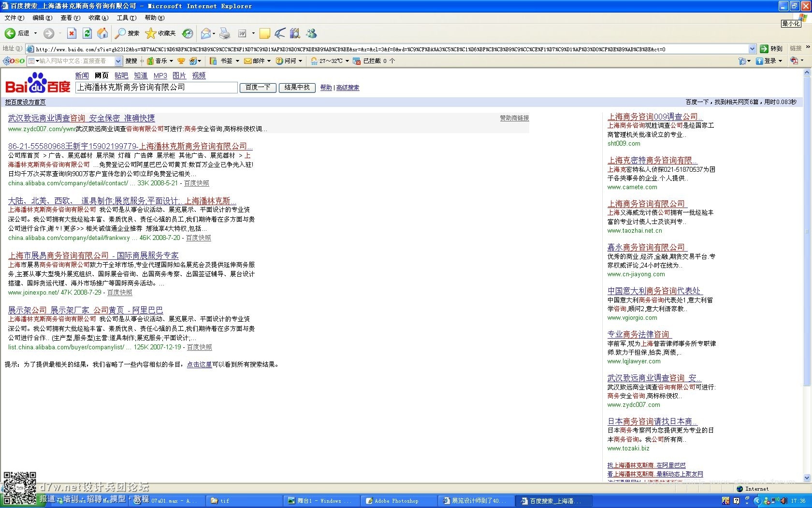This screenshot has width=812, height=508.
Task: Switch to Baidu 贴吧 tab
Action: pyautogui.click(x=121, y=75)
